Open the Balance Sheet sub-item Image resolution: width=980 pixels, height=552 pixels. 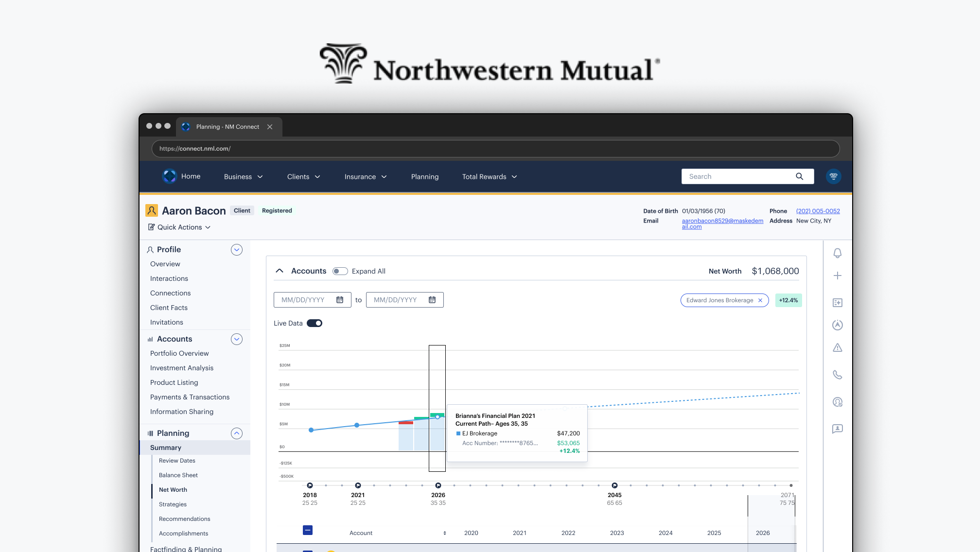[178, 475]
